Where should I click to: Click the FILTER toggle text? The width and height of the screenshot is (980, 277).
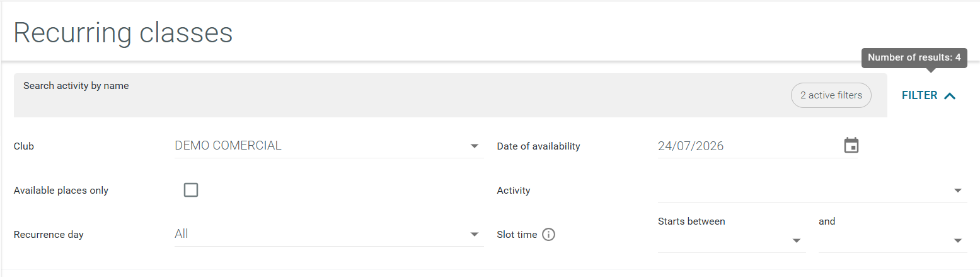[919, 95]
